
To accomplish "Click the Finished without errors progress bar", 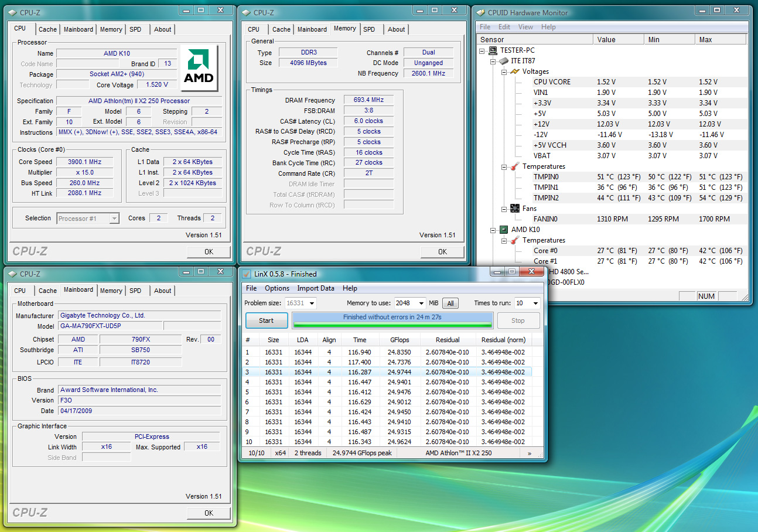I will pos(392,320).
